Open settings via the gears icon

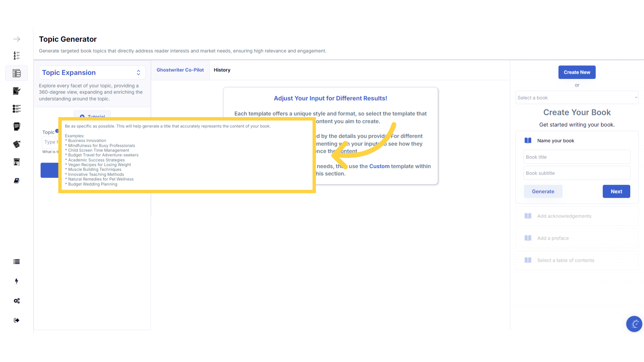tap(16, 301)
